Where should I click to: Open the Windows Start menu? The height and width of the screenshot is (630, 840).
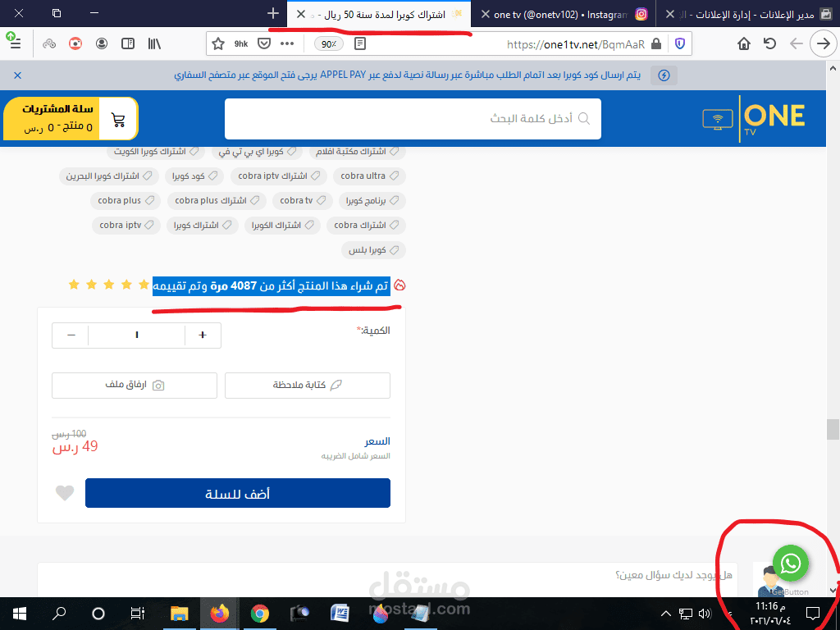click(x=20, y=614)
